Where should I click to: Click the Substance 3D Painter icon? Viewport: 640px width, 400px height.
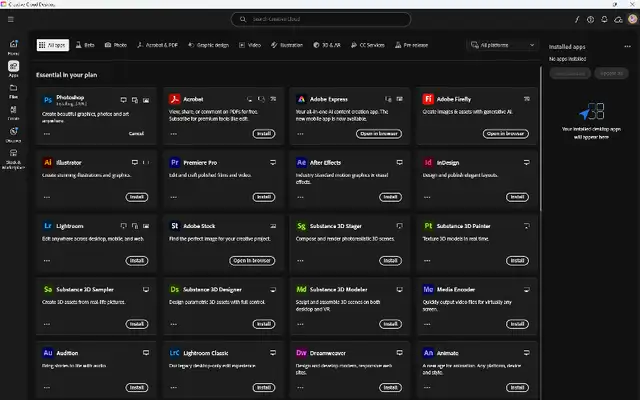click(x=428, y=226)
